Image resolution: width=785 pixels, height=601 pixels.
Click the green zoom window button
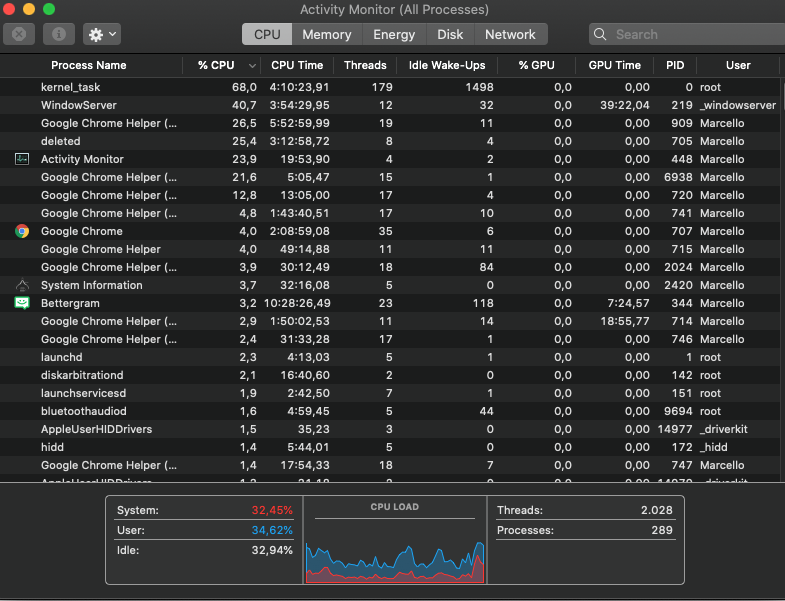49,9
